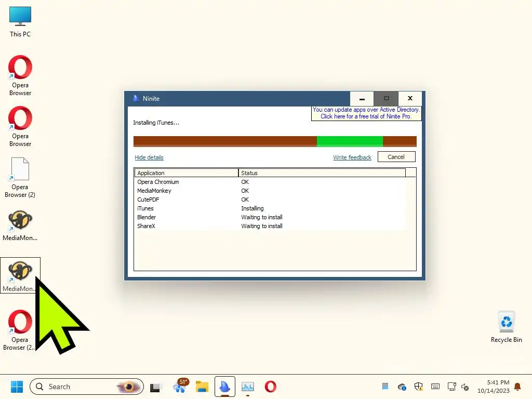Close the Ninite window

pyautogui.click(x=410, y=99)
